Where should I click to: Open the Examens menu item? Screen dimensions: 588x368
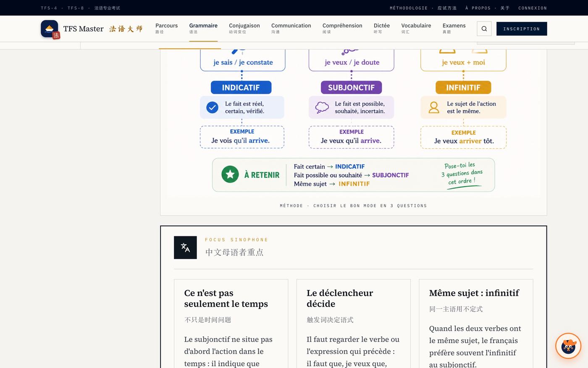[454, 28]
